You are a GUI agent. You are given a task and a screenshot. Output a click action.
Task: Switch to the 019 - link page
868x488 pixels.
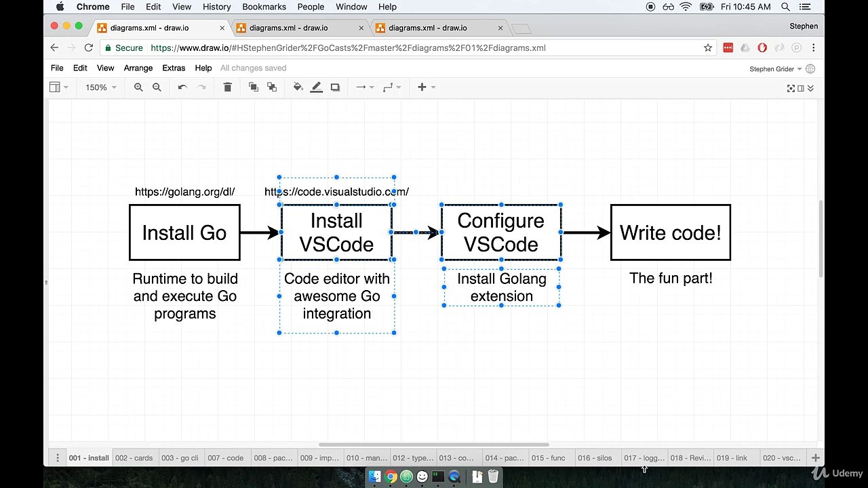(x=732, y=458)
